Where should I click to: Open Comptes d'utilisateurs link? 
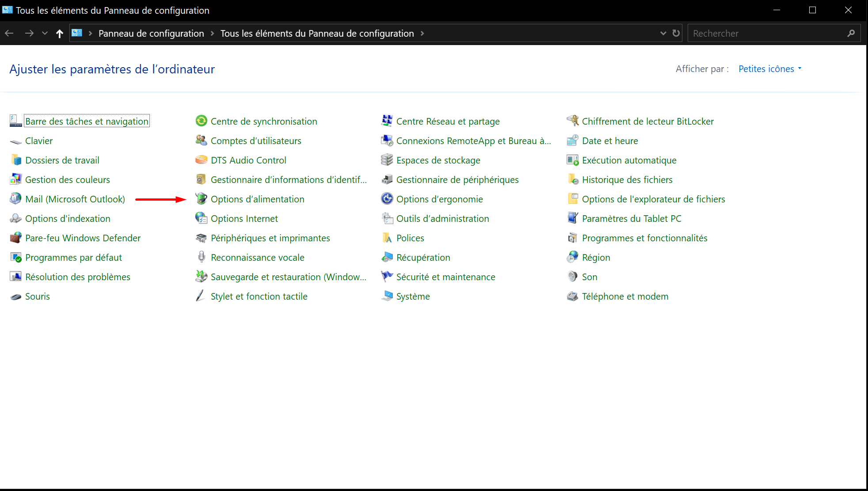pyautogui.click(x=256, y=141)
